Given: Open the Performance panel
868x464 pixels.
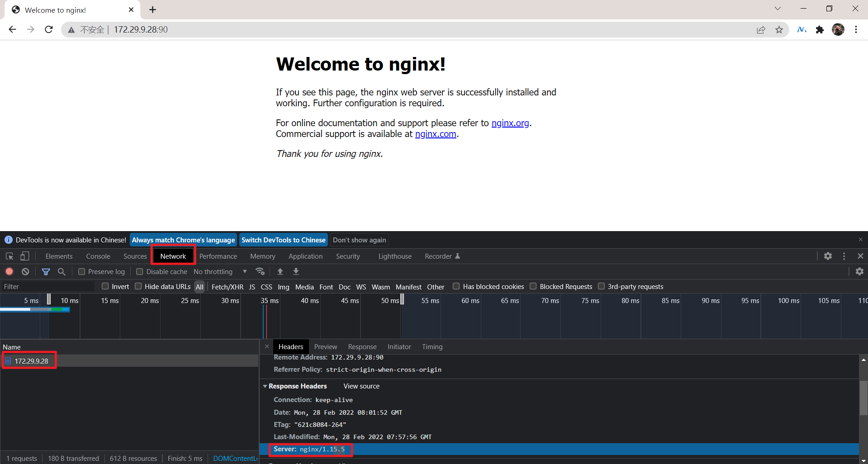Looking at the screenshot, I should tap(218, 256).
